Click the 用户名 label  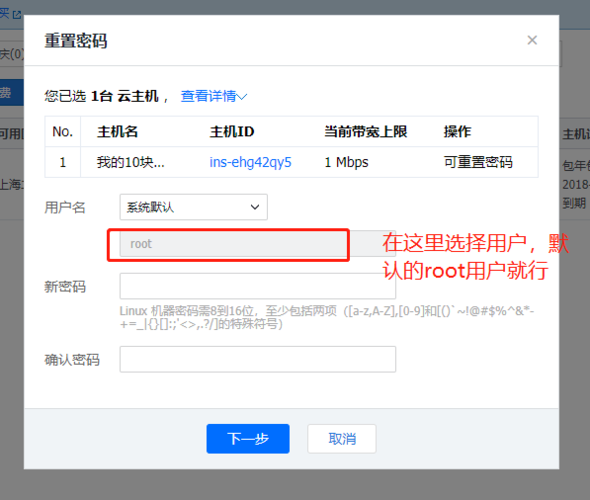(x=65, y=207)
